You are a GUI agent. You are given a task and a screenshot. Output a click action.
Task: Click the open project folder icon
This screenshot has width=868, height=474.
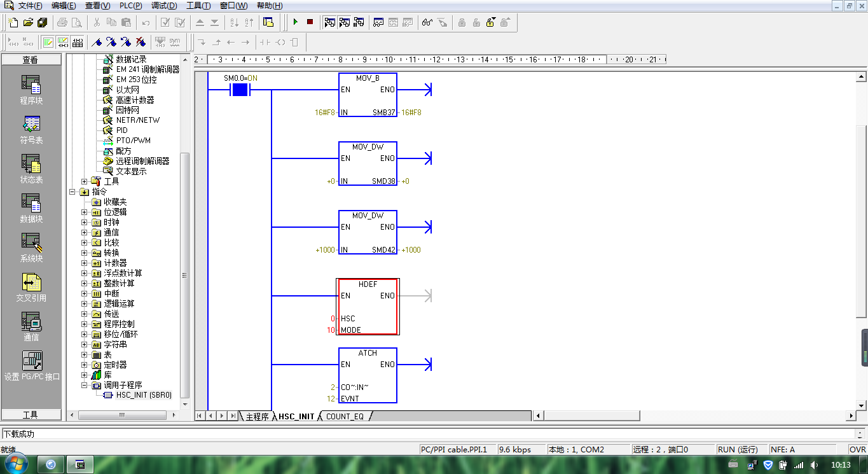coord(28,22)
